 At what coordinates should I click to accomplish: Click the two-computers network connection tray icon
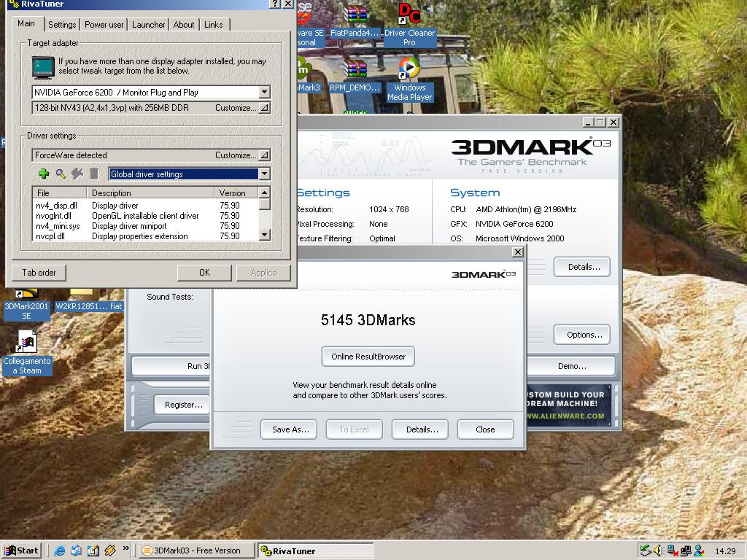pyautogui.click(x=686, y=551)
